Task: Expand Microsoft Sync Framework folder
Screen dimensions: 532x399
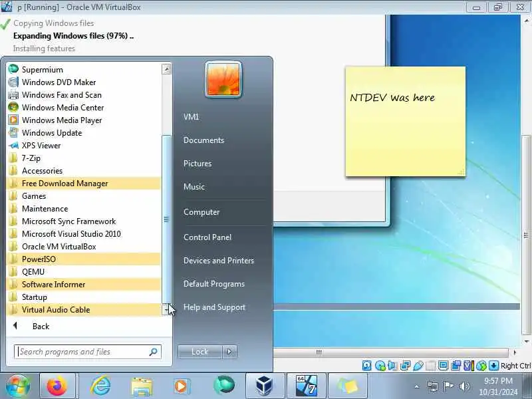Action: tap(84, 221)
